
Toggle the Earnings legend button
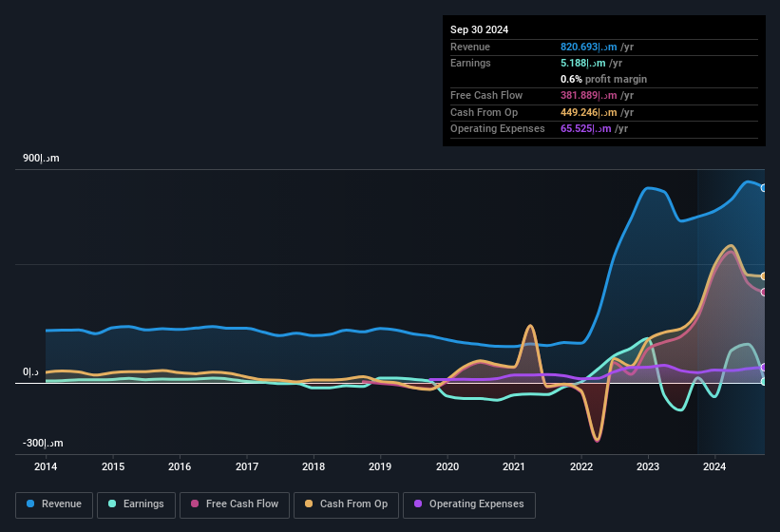pos(136,504)
